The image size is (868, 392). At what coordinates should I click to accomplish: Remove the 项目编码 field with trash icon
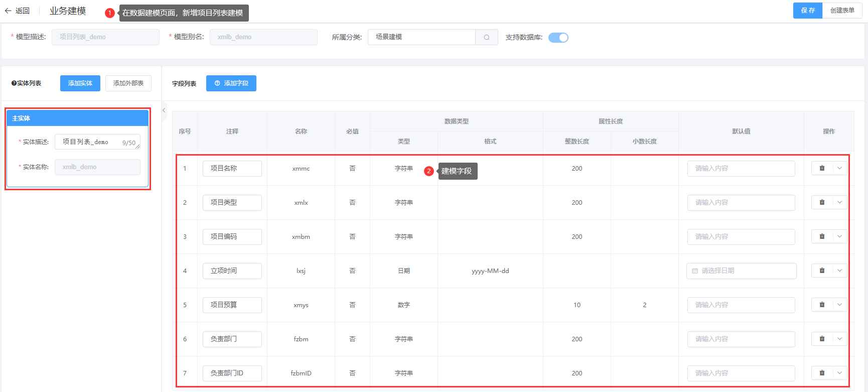point(822,237)
